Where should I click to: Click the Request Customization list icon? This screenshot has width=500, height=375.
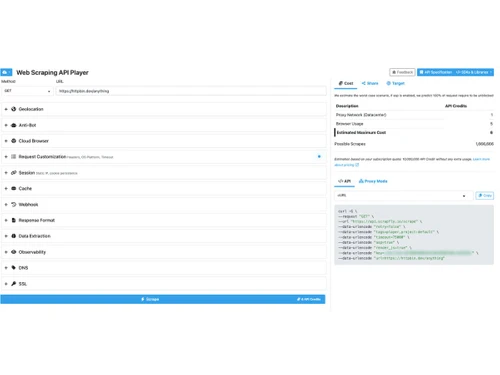coord(14,157)
